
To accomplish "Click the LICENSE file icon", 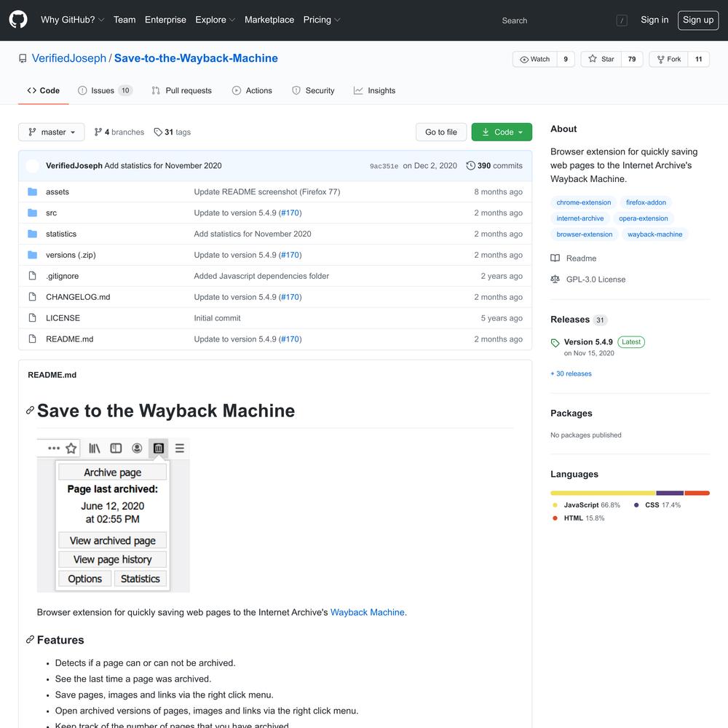I will click(x=32, y=318).
